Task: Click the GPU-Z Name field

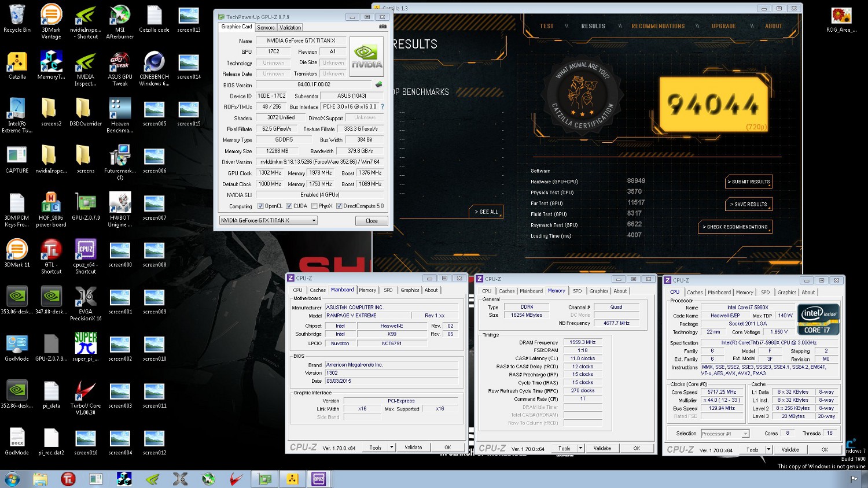Action: click(x=301, y=40)
